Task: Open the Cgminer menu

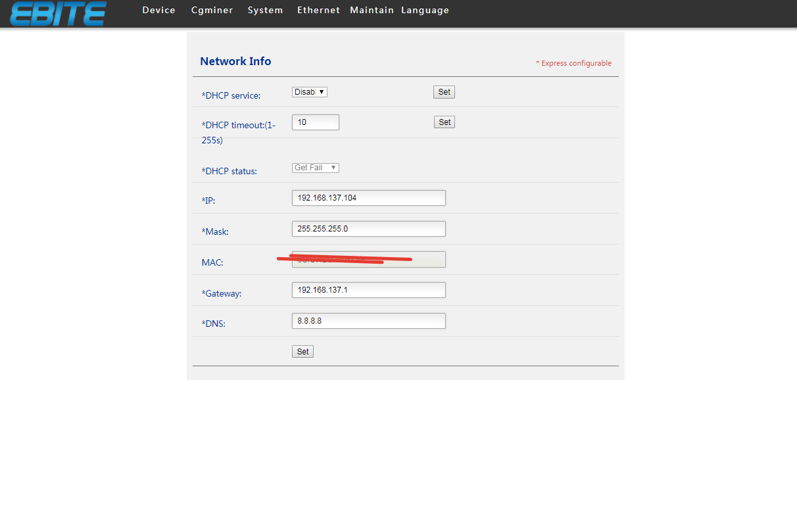Action: pos(212,11)
